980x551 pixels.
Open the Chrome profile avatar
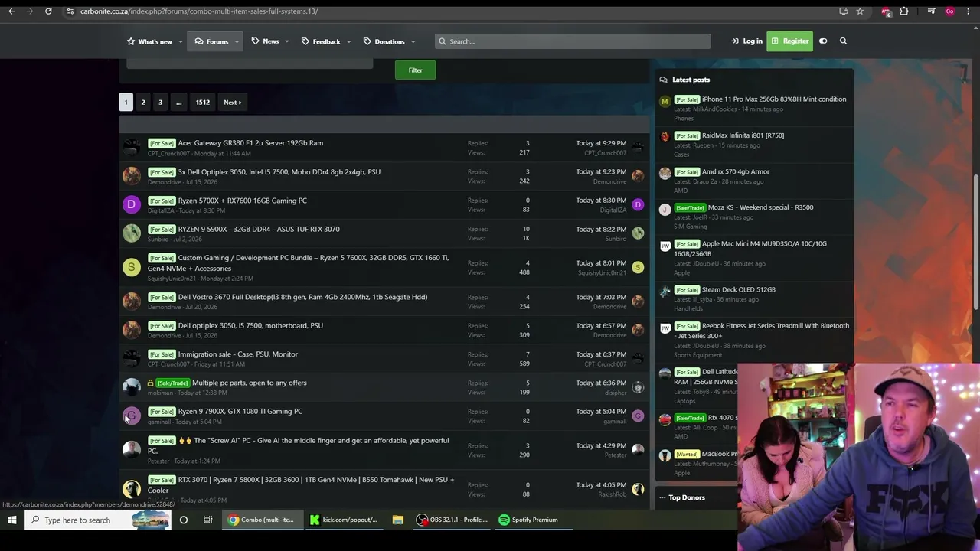coord(950,11)
